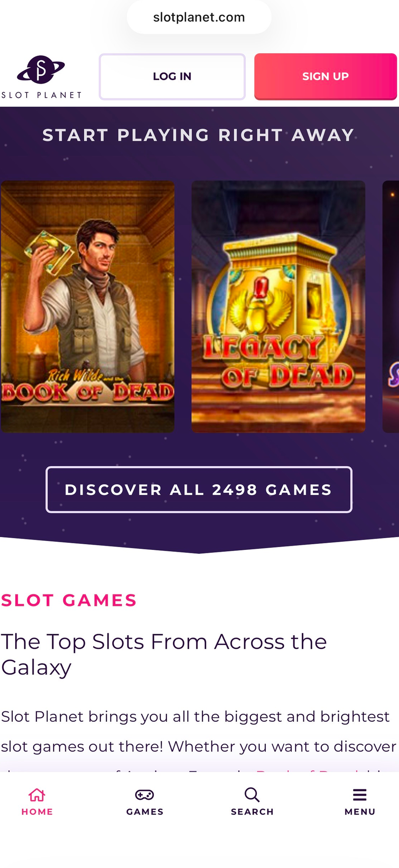Tap the slotplanet.com address bar
The height and width of the screenshot is (868, 399).
click(199, 18)
